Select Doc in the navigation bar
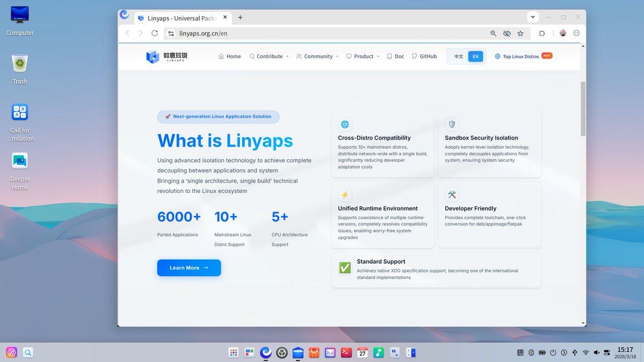The height and width of the screenshot is (362, 644). [396, 56]
